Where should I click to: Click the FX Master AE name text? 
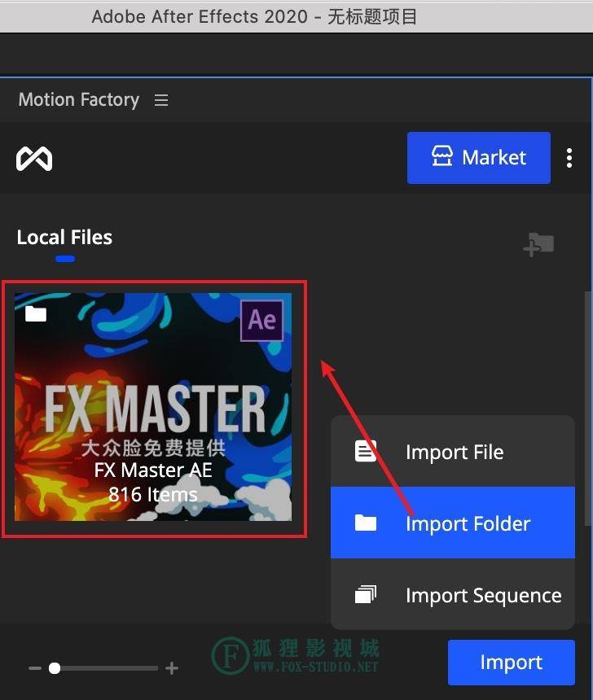[153, 470]
